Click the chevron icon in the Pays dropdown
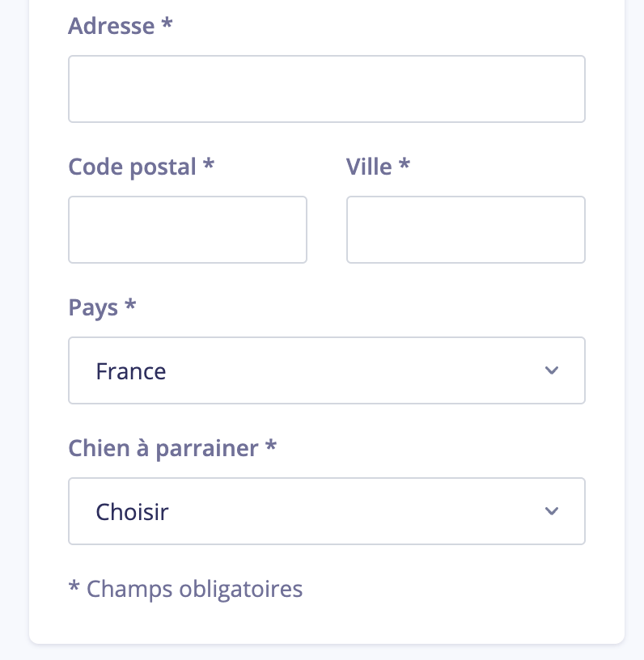This screenshot has width=644, height=660. (x=552, y=370)
